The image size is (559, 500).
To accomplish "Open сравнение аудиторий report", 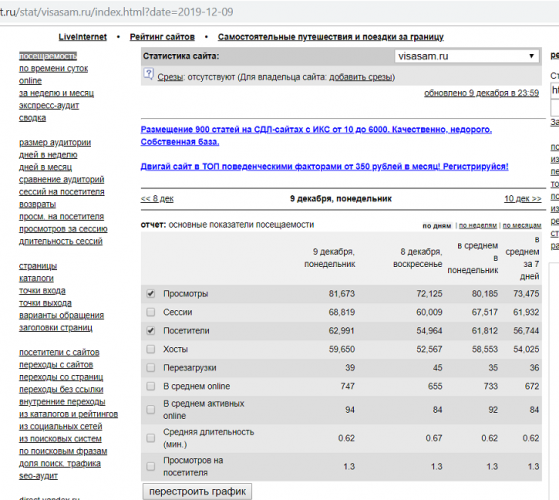I will (x=62, y=180).
